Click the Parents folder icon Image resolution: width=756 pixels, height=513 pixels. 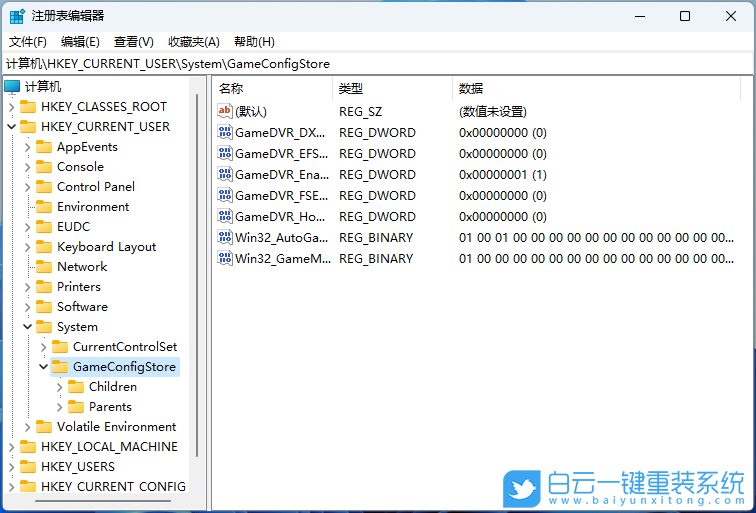[76, 407]
